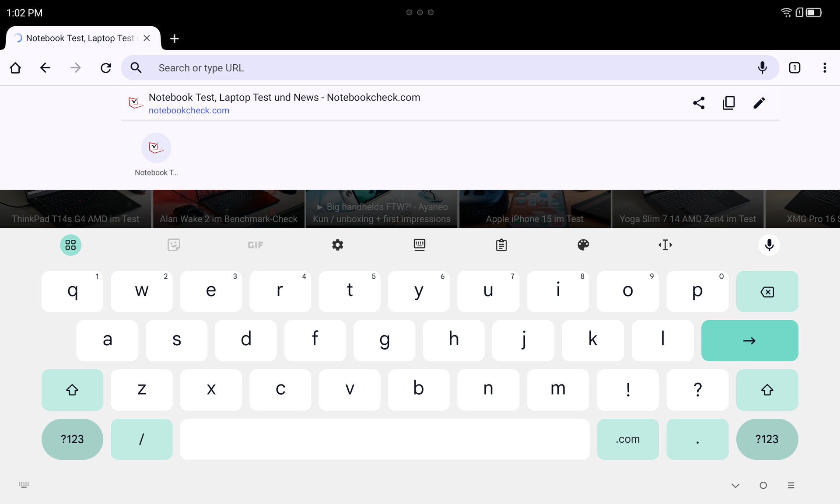Open tab switcher showing one tab
This screenshot has width=840, height=504.
point(794,68)
